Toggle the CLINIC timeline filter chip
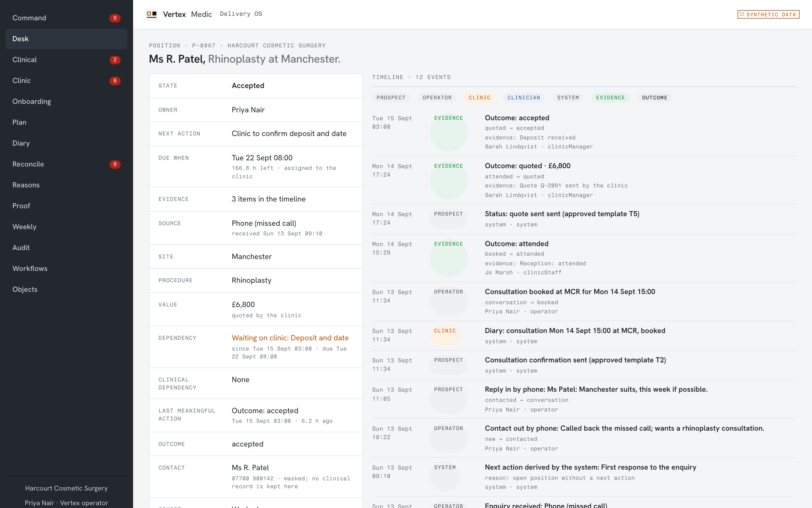Image resolution: width=812 pixels, height=508 pixels. coord(480,98)
